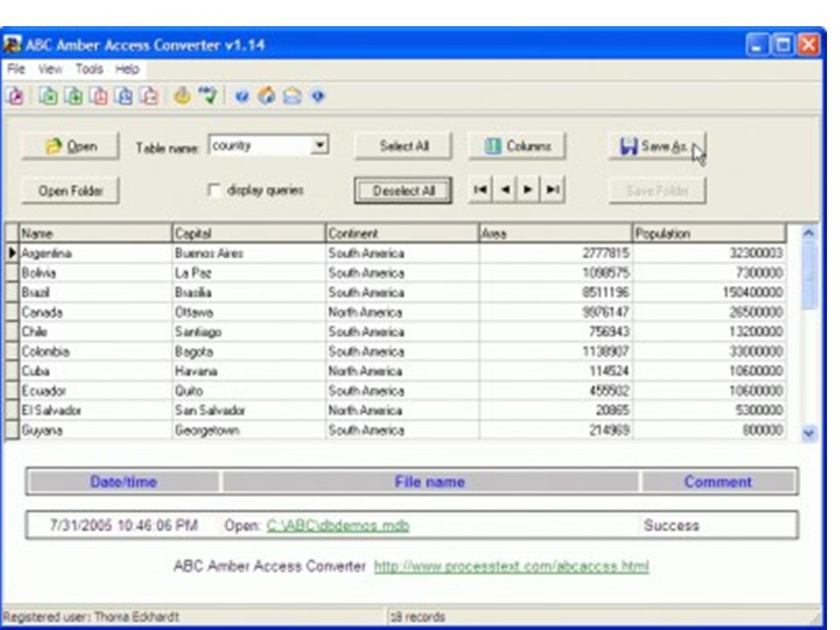Enable the display queries checkbox
The width and height of the screenshot is (840, 630).
pos(214,190)
